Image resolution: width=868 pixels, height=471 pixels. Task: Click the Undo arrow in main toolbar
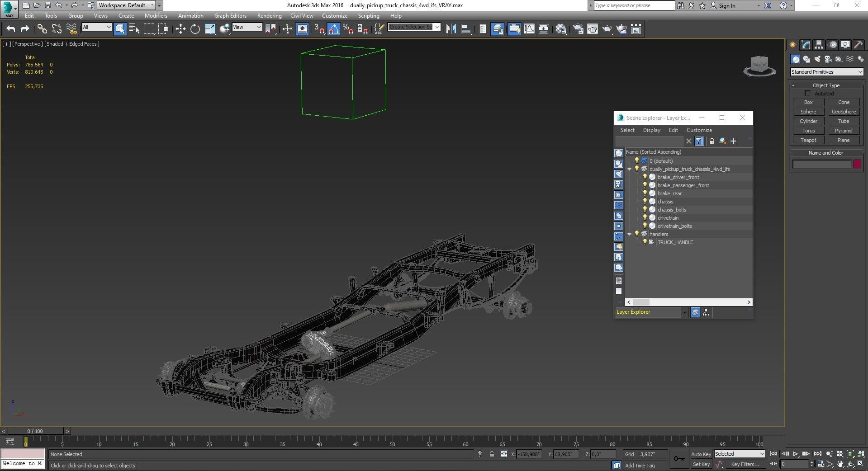11,29
